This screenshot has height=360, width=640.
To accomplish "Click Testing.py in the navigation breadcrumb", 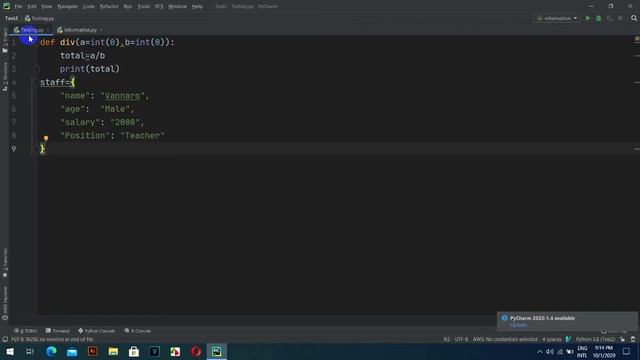I will pos(40,18).
